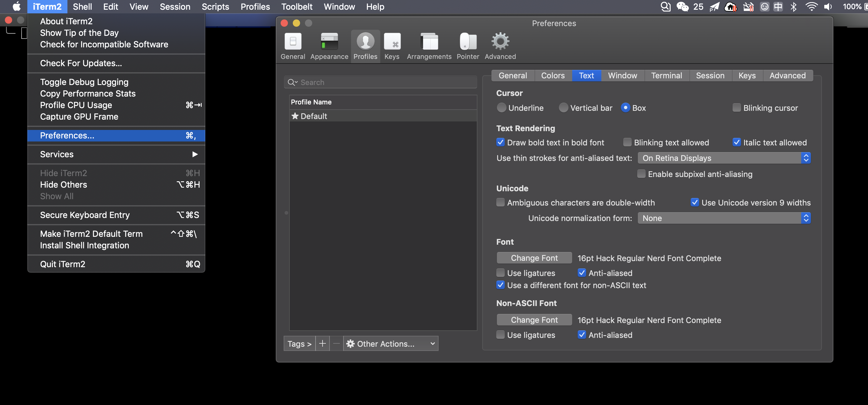Select the Underline cursor radio button
Viewport: 868px width, 405px height.
[501, 108]
